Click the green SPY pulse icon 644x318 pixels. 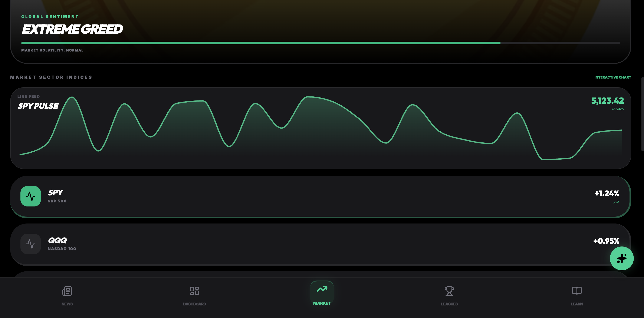(30, 196)
